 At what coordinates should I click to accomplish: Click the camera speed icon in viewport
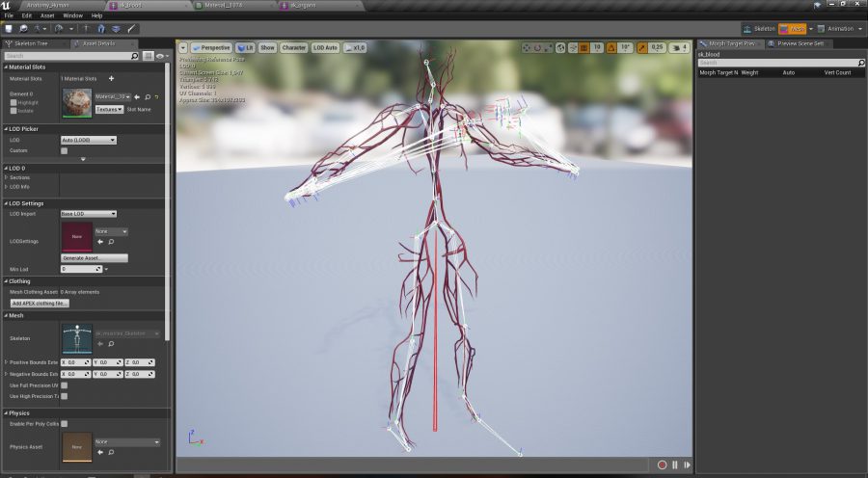coord(679,48)
